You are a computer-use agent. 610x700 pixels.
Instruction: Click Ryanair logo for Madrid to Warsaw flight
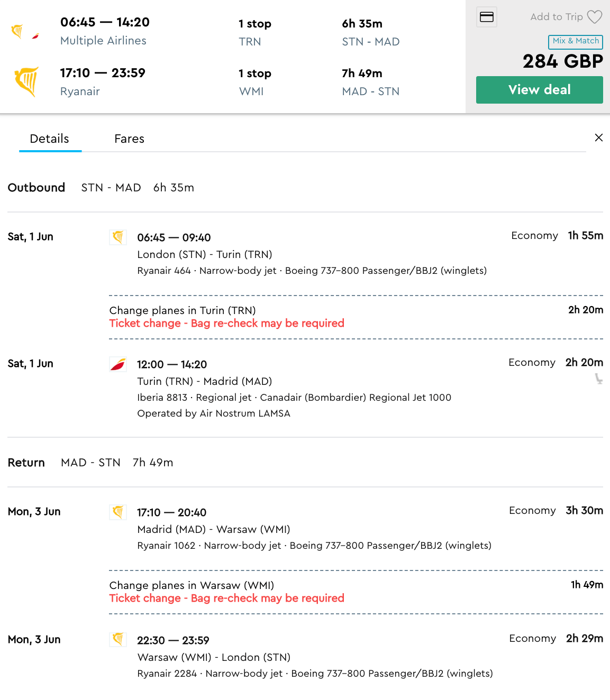(x=118, y=512)
